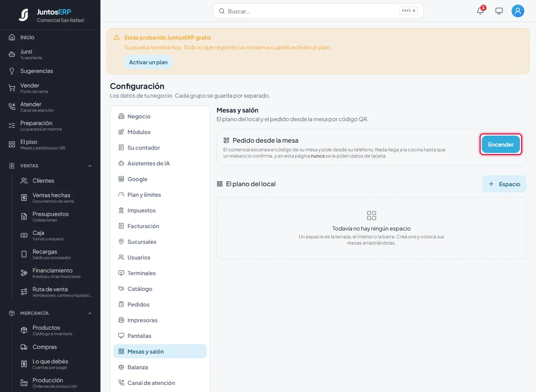Image resolution: width=536 pixels, height=392 pixels.
Task: Select the Sugerencias lightbulb icon
Action: (12, 71)
